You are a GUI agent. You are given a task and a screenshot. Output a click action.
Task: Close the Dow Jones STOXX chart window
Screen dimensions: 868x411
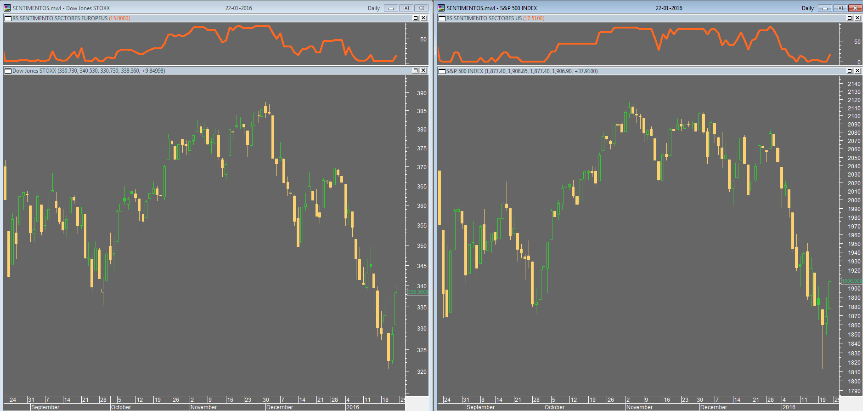[x=421, y=8]
